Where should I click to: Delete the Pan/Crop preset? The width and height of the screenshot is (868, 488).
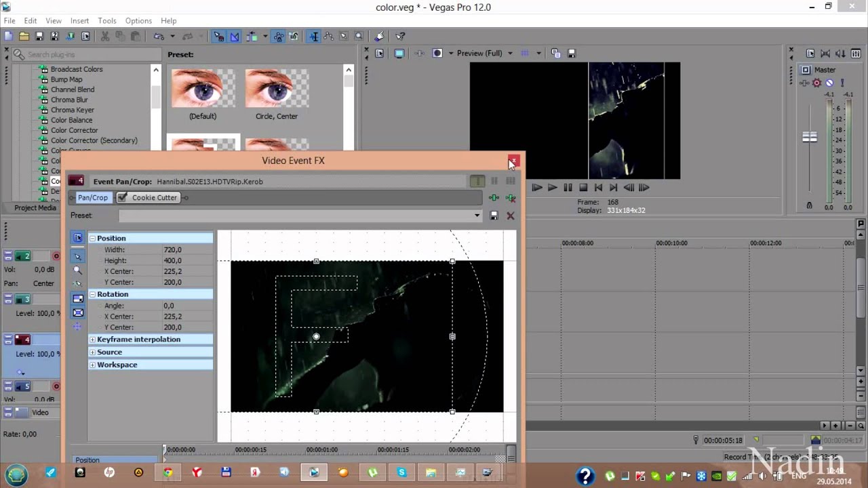coord(511,216)
